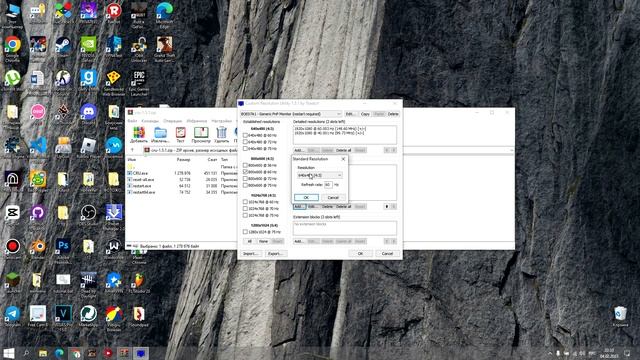Image resolution: width=640 pixels, height=360 pixels.
Task: Open uTorrent desktop shortcut
Action: tap(13, 78)
